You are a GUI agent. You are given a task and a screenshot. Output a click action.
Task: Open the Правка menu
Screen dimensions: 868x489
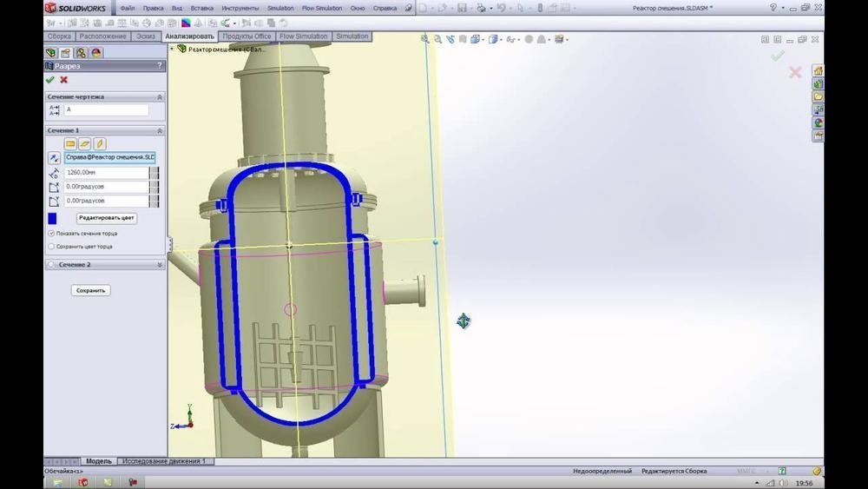tap(153, 9)
